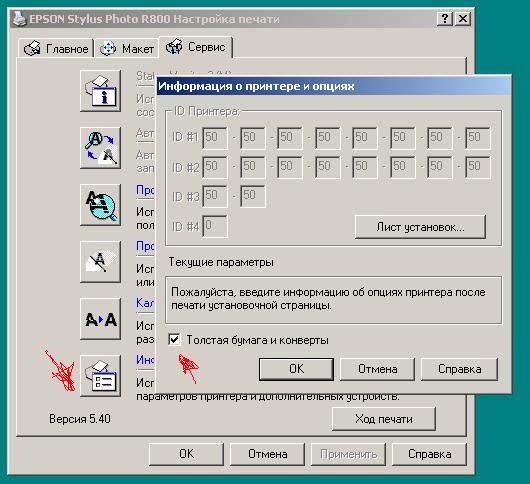Click Справка in the Настройка печати window
This screenshot has height=484, width=530.
[x=429, y=454]
